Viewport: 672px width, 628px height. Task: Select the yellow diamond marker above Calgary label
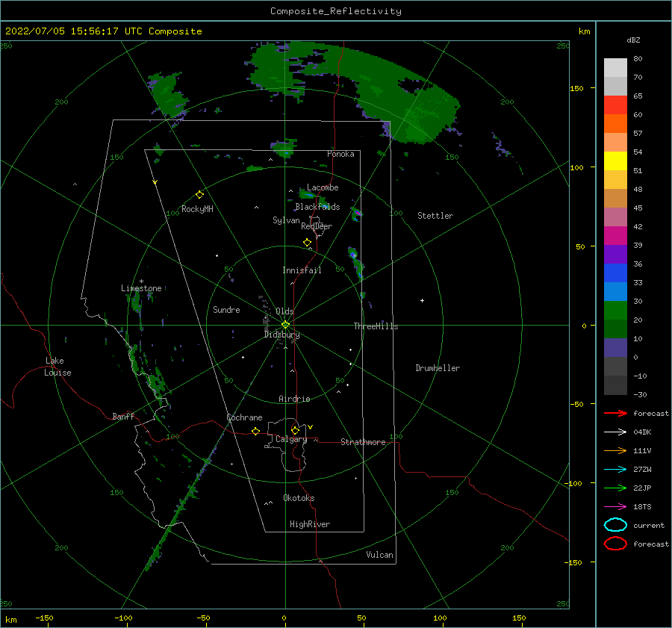[x=295, y=430]
